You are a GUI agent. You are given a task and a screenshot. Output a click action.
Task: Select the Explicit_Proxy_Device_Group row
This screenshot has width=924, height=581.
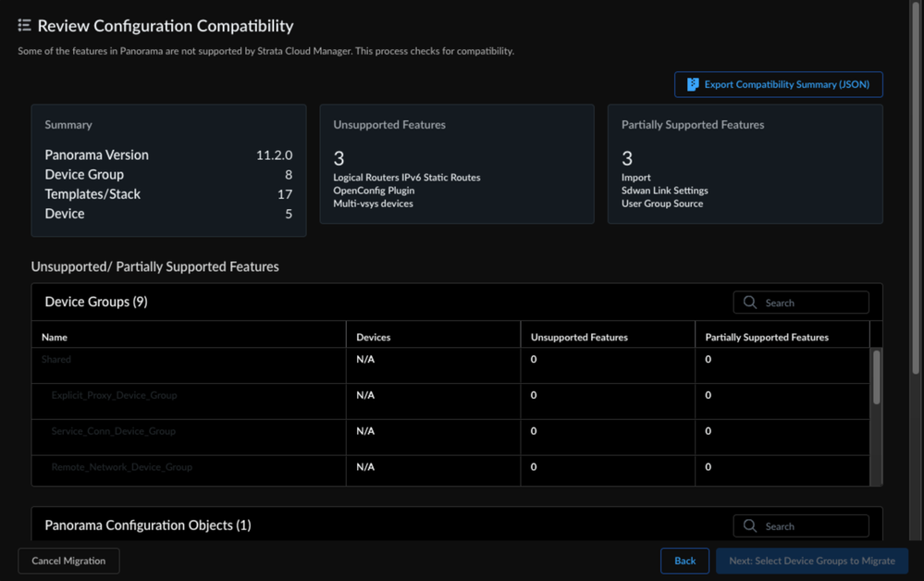(450, 402)
